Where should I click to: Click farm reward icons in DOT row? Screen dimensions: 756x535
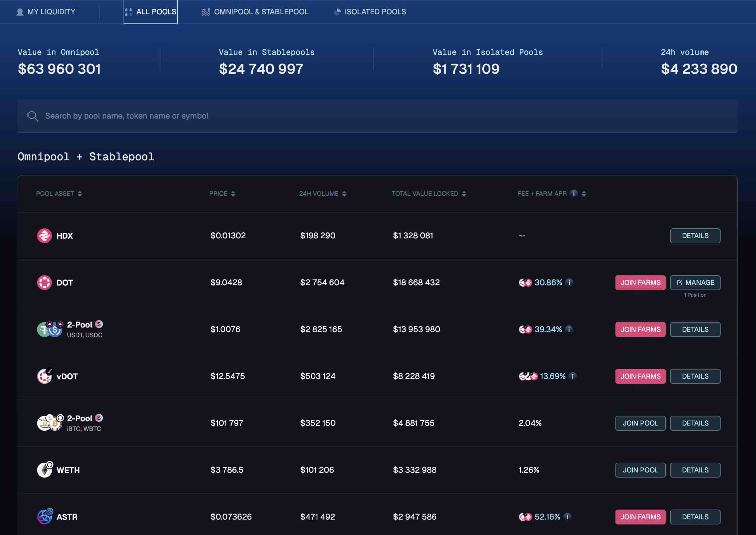click(525, 283)
